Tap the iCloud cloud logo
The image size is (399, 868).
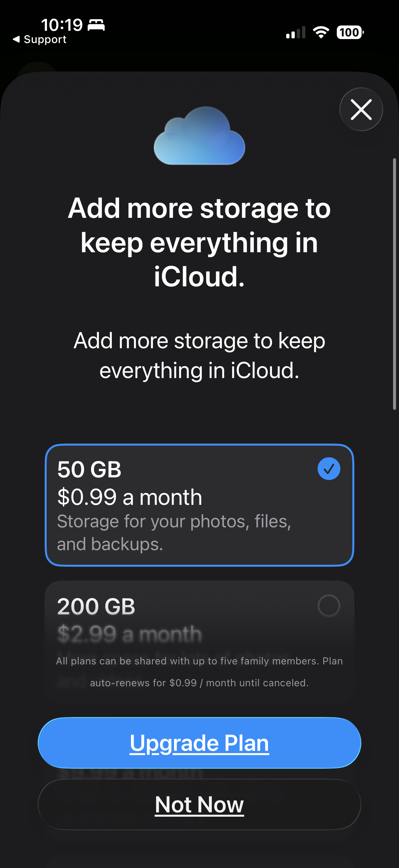tap(199, 135)
